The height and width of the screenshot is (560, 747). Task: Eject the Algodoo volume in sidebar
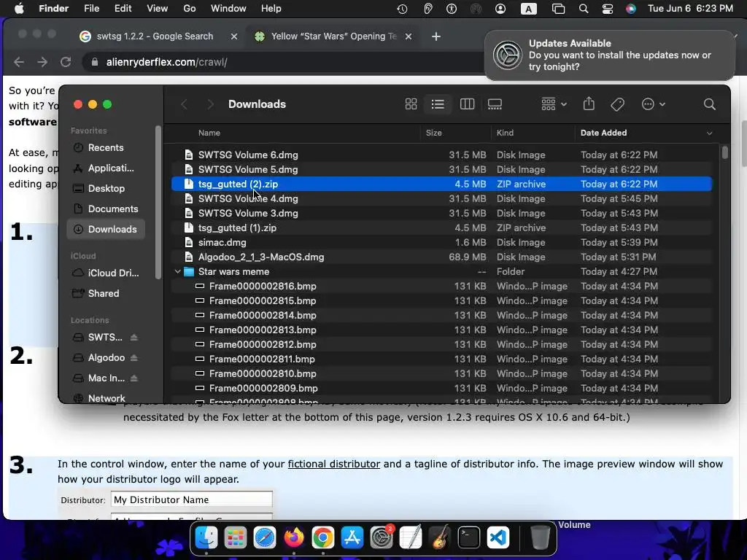tap(134, 357)
